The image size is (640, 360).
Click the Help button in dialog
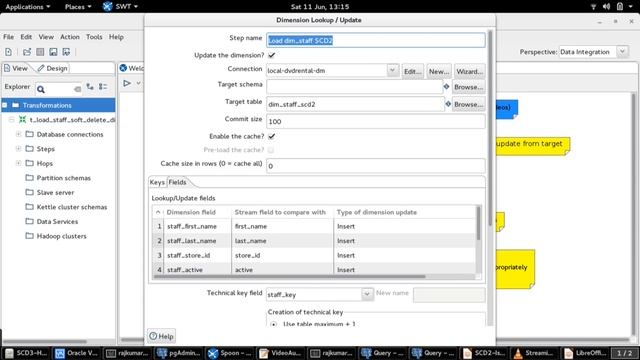162,336
